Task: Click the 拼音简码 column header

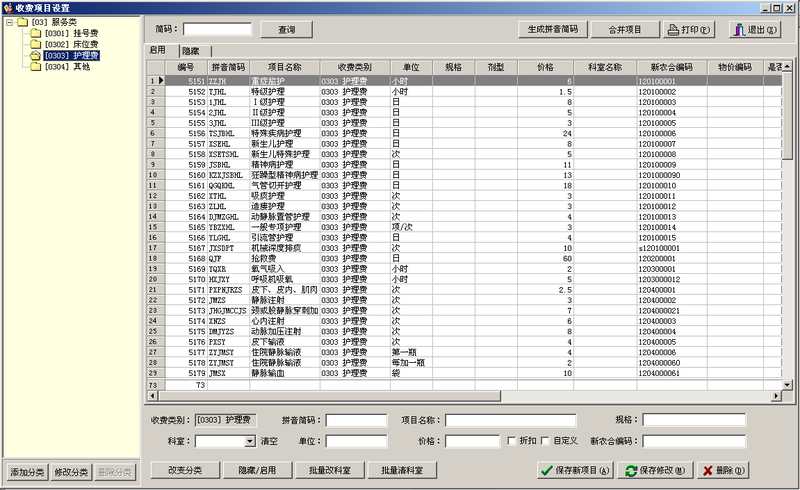Action: point(228,67)
